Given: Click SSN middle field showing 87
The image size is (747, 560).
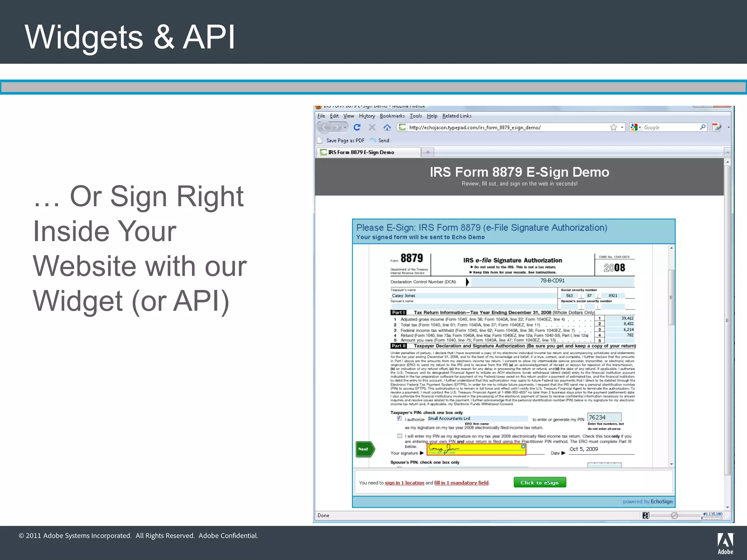Looking at the screenshot, I should pos(589,296).
